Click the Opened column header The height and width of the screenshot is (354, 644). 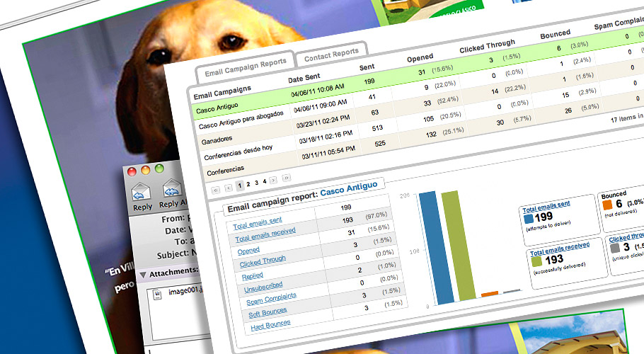pos(420,58)
